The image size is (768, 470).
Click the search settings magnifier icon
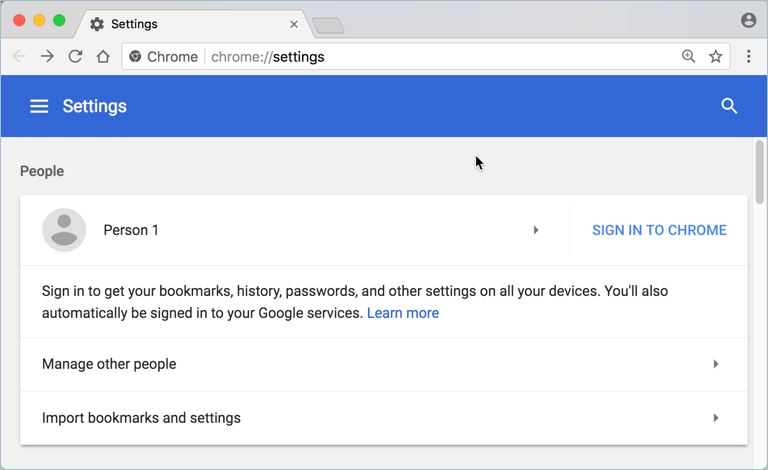tap(729, 106)
